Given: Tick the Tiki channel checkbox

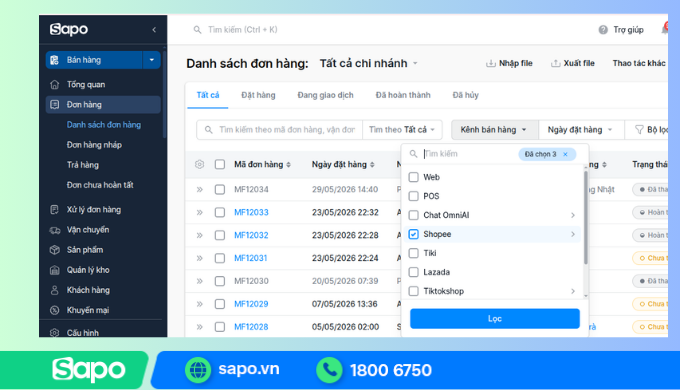Looking at the screenshot, I should [414, 253].
